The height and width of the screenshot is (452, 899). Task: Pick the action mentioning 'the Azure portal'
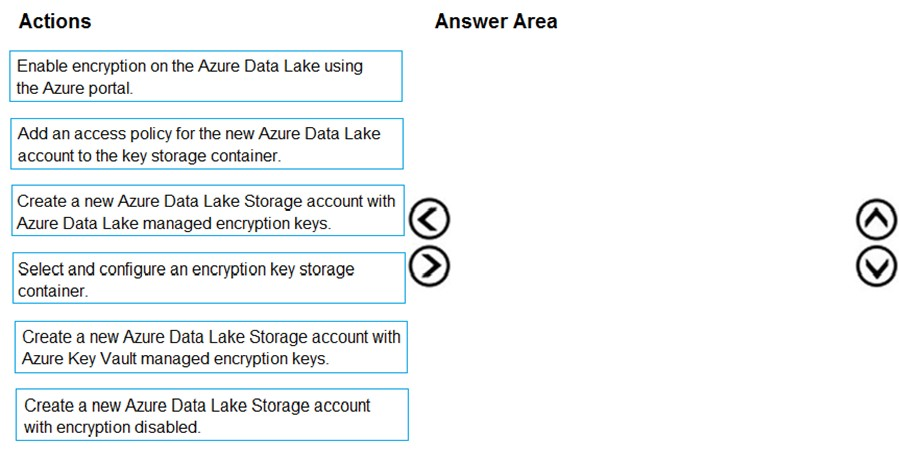[x=207, y=77]
